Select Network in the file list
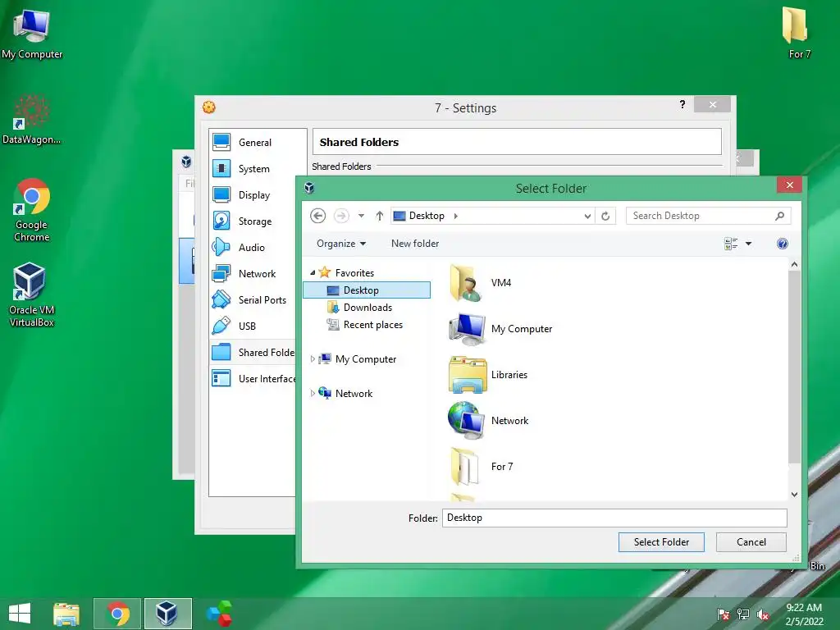The image size is (840, 630). coord(489,421)
